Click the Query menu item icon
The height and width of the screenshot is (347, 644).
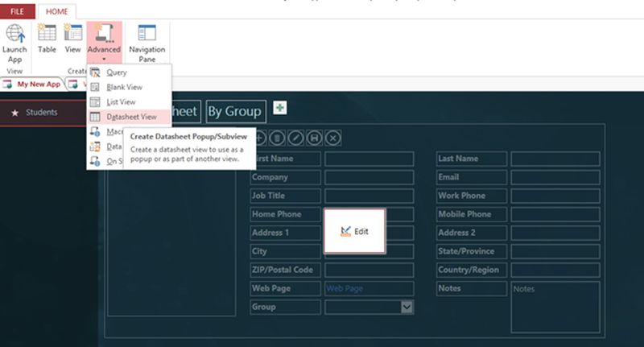click(95, 72)
